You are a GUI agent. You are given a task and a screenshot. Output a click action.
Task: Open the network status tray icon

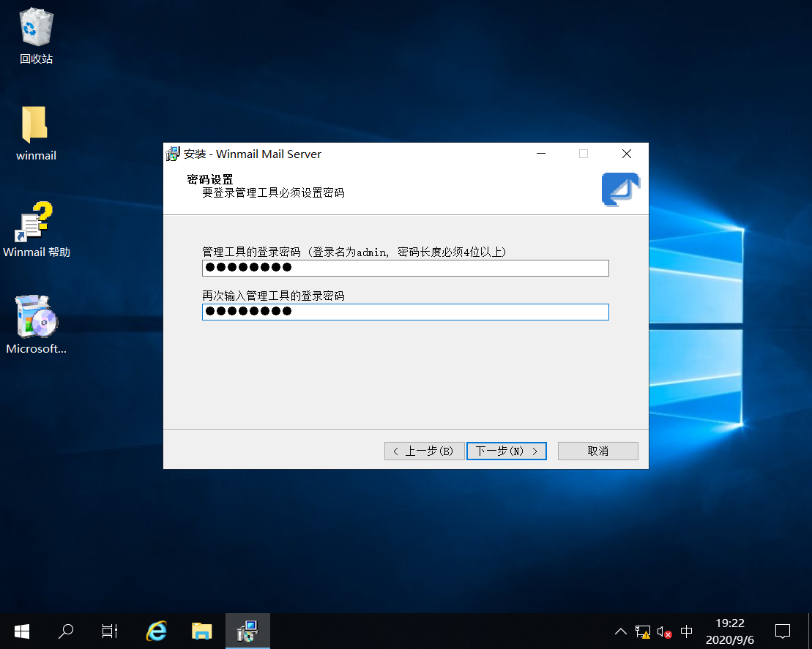(642, 631)
